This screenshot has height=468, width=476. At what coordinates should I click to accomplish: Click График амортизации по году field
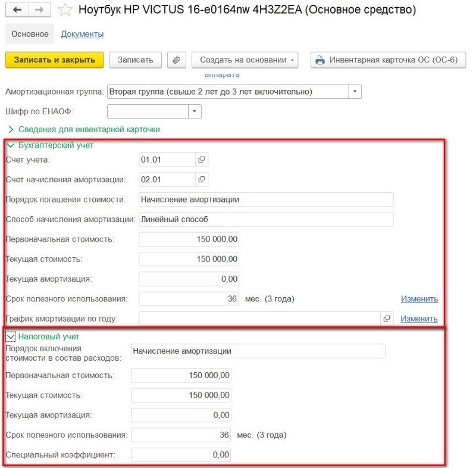point(259,319)
